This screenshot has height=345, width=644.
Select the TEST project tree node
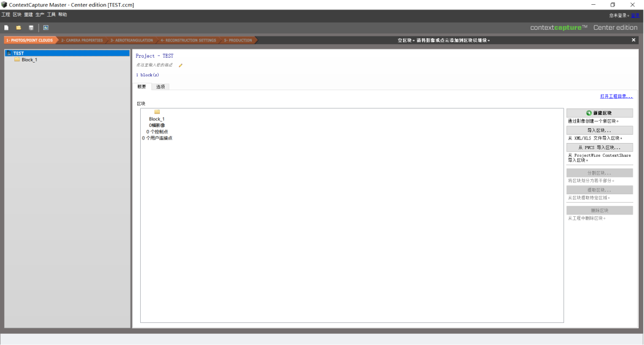pos(67,54)
